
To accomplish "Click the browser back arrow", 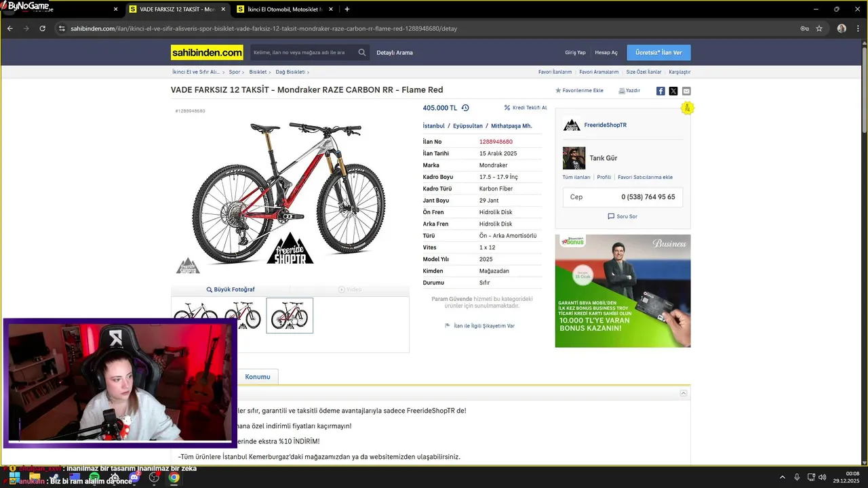I will click(10, 28).
